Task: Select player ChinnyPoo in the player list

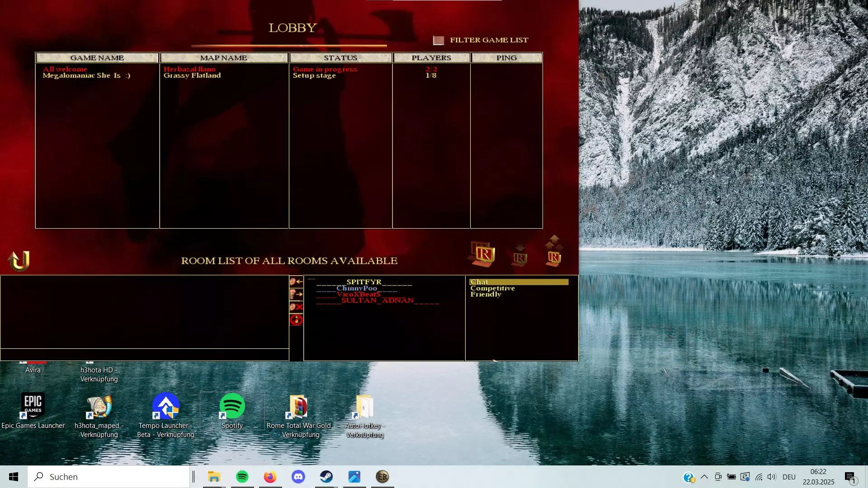Action: (x=356, y=288)
